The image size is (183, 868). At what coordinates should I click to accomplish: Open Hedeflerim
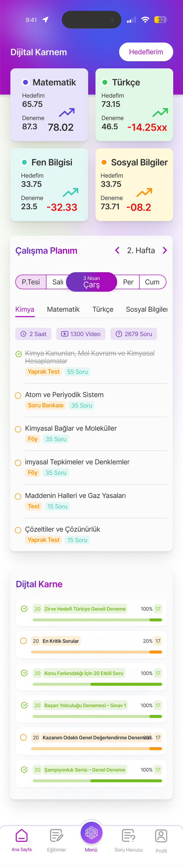coord(146,52)
